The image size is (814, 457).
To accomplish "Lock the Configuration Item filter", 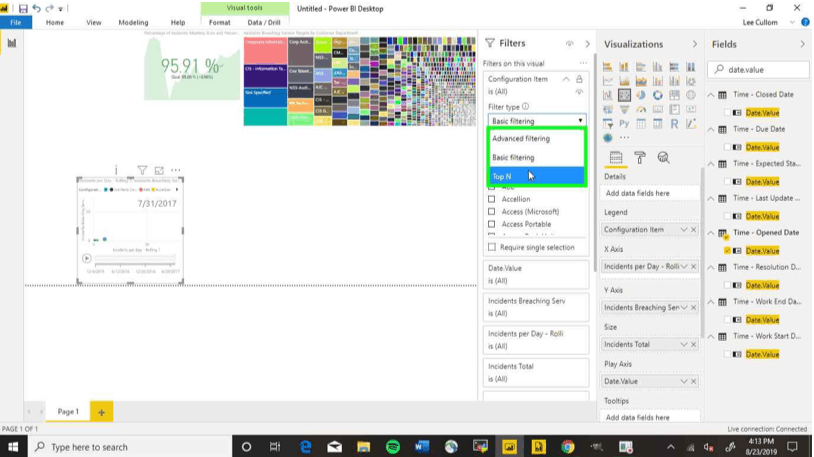I will pyautogui.click(x=579, y=79).
